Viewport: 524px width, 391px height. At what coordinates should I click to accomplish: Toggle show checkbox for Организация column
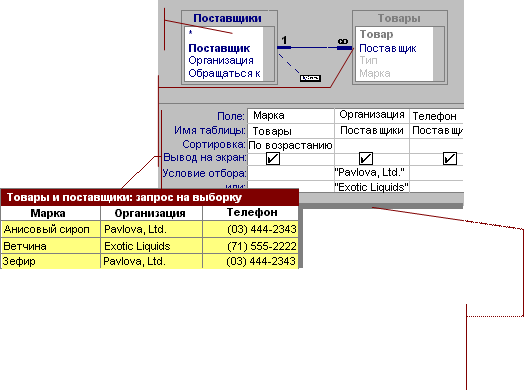pyautogui.click(x=366, y=158)
